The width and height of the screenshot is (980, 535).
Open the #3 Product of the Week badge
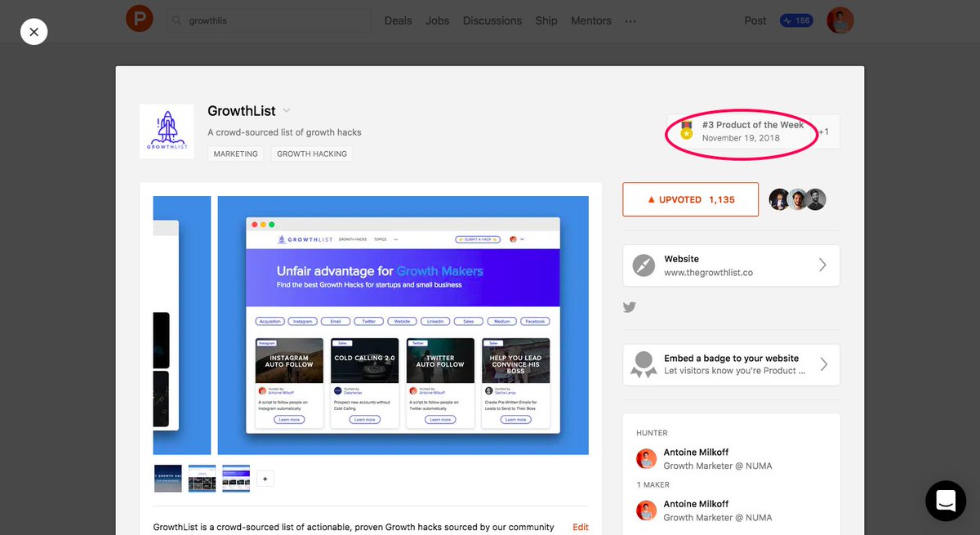[x=743, y=132]
